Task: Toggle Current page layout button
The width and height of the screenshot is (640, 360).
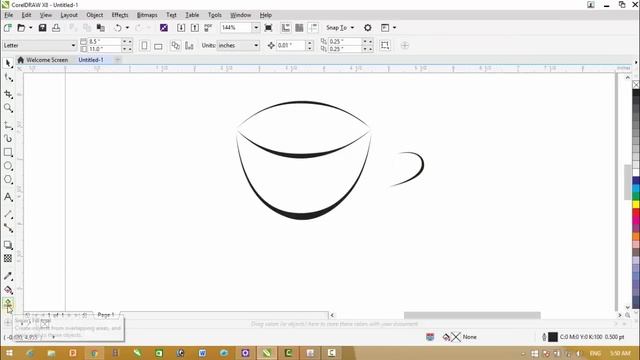Action: [189, 45]
